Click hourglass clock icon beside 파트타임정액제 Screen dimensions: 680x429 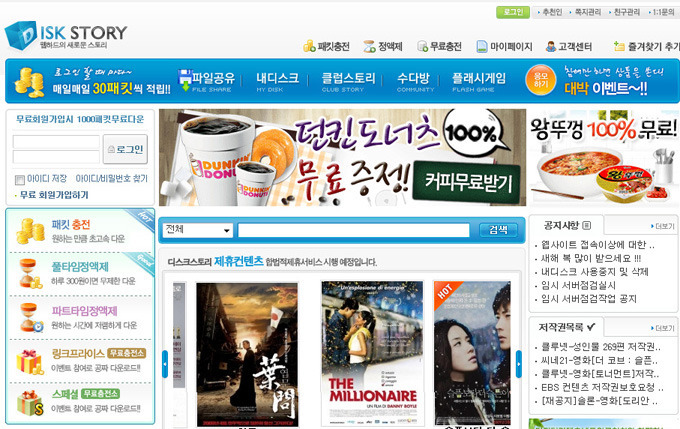[31, 317]
